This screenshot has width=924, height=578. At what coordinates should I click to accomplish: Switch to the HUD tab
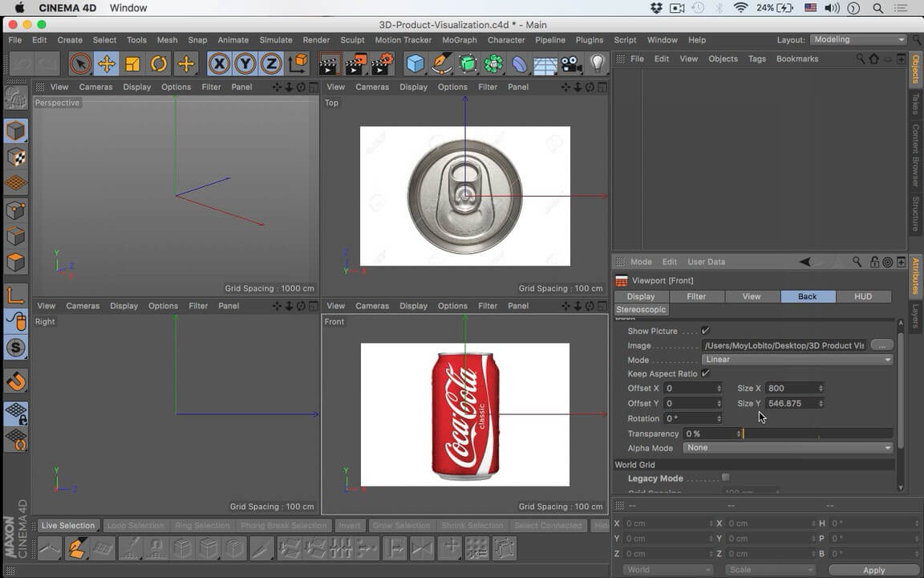click(862, 296)
